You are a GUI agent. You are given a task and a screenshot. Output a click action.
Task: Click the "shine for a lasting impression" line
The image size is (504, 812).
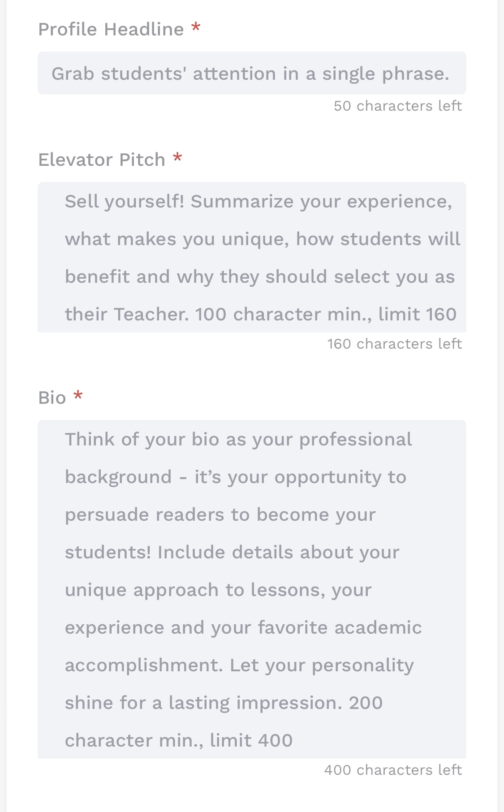pos(224,703)
